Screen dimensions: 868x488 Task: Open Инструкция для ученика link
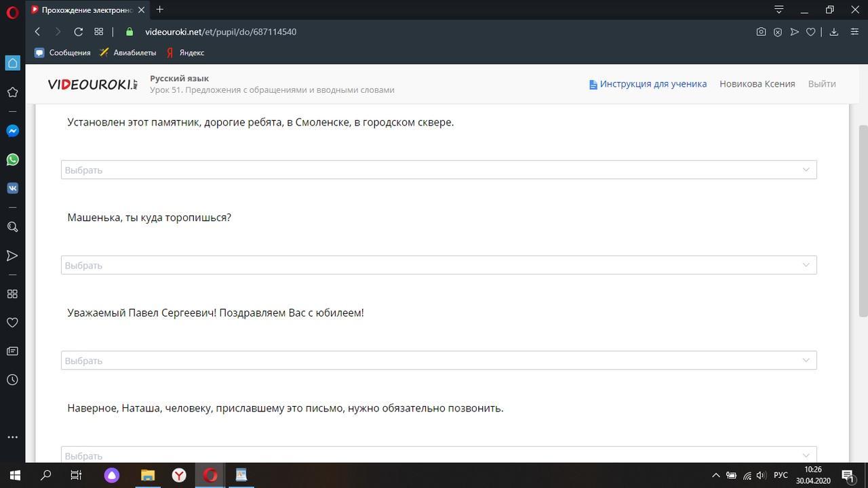[x=648, y=84]
